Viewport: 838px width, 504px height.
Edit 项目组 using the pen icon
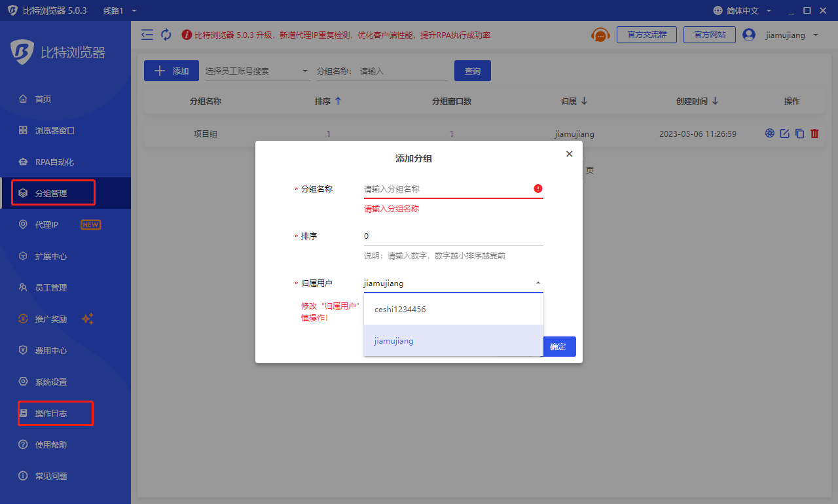(784, 133)
